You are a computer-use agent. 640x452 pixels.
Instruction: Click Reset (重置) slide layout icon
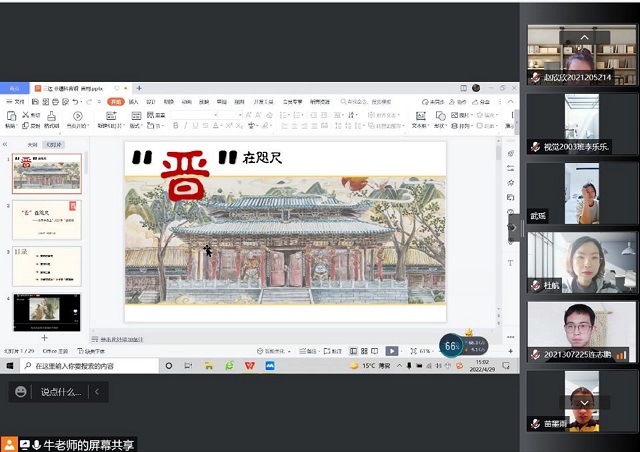150,115
